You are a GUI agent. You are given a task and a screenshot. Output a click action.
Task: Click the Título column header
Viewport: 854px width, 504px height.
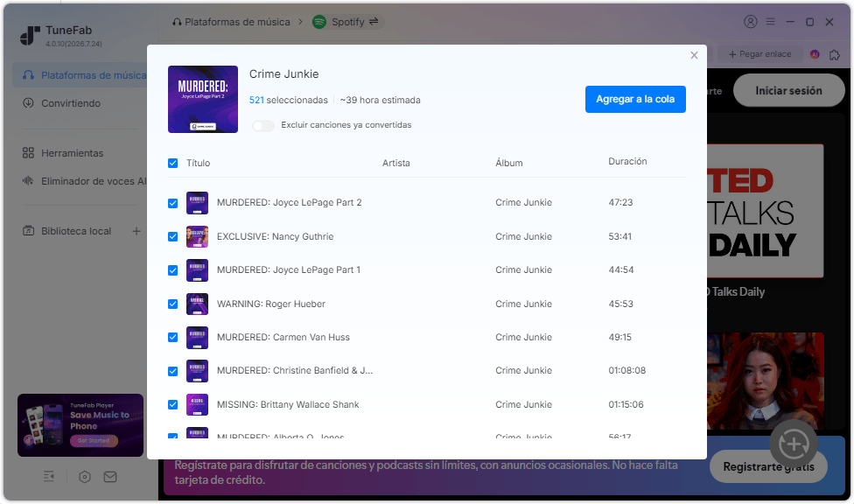[x=198, y=163]
